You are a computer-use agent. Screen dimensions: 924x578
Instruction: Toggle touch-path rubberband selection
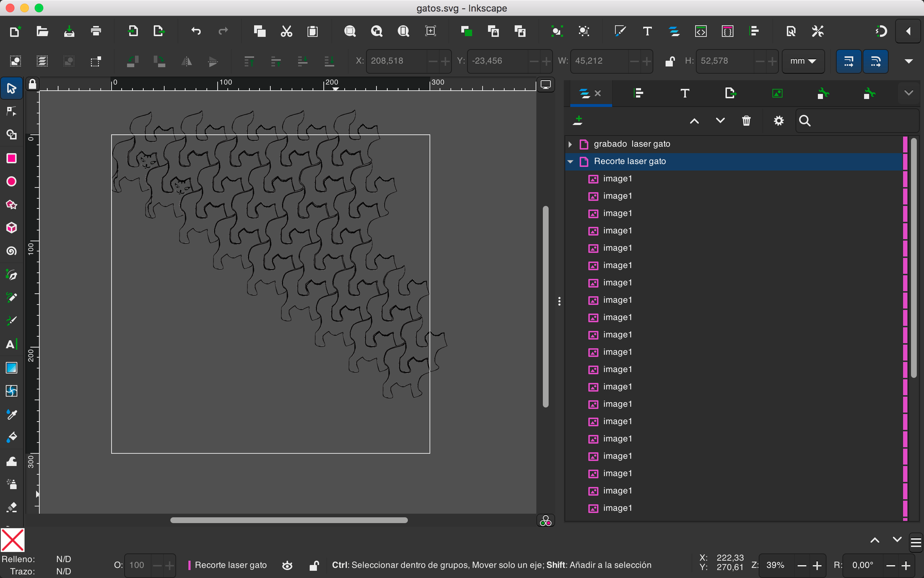click(96, 61)
